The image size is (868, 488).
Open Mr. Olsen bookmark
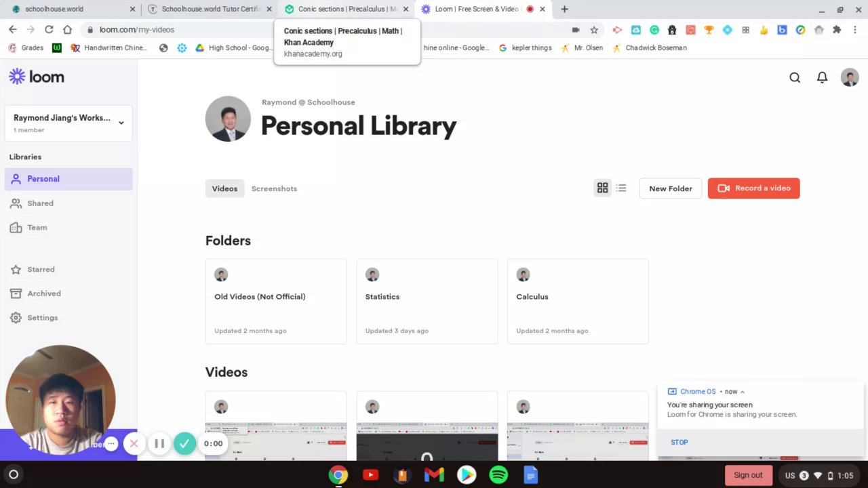pos(582,48)
